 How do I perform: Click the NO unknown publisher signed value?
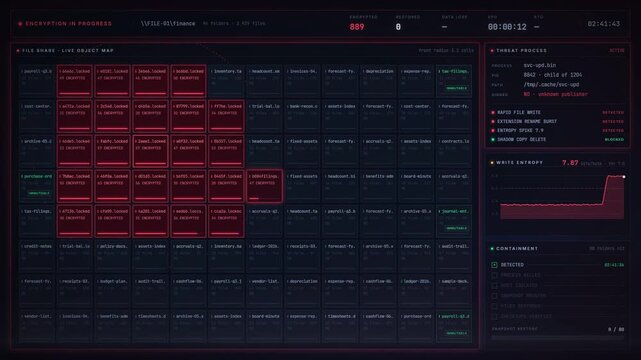(x=556, y=94)
